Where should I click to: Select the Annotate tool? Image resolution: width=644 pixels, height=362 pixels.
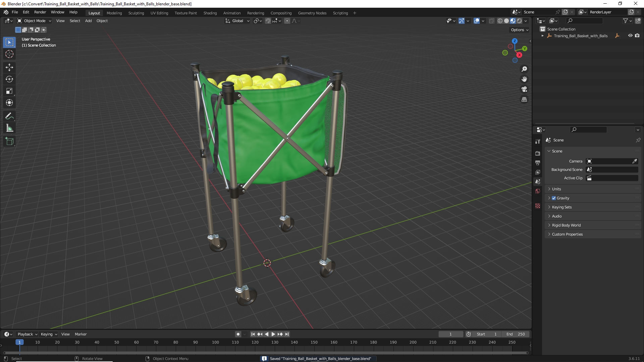click(x=9, y=116)
